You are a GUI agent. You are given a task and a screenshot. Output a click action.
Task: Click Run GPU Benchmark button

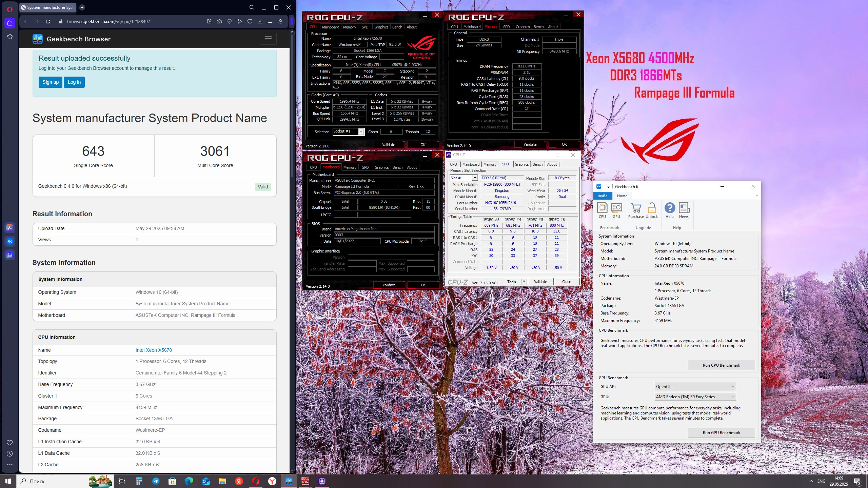coord(721,432)
